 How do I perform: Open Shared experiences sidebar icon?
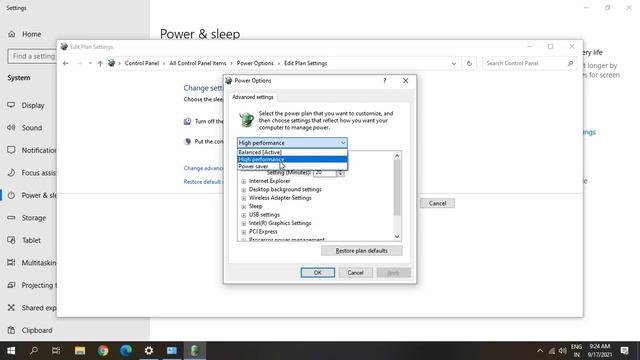pos(11,307)
